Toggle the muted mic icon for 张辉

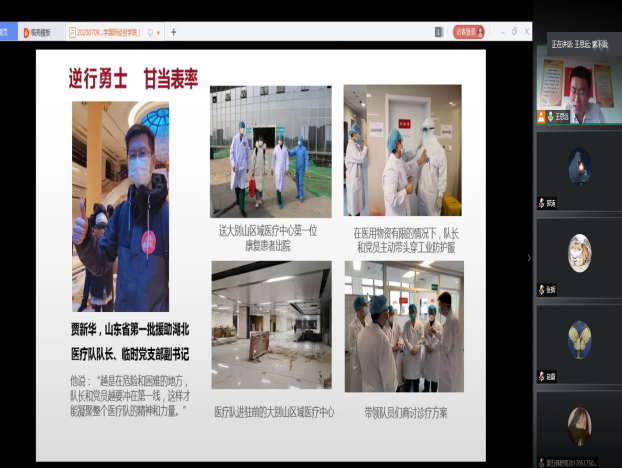point(541,289)
